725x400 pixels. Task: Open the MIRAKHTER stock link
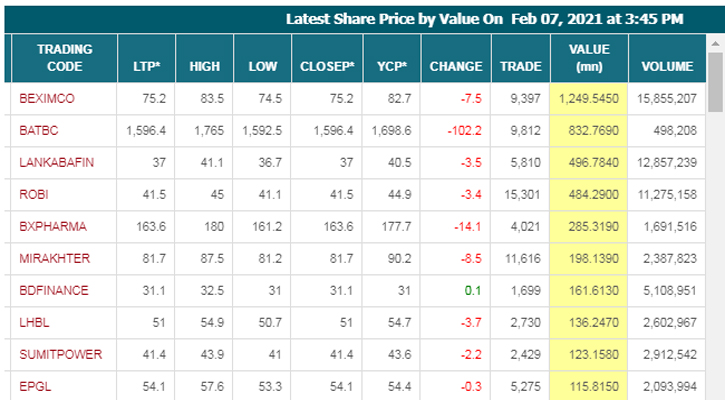54,259
